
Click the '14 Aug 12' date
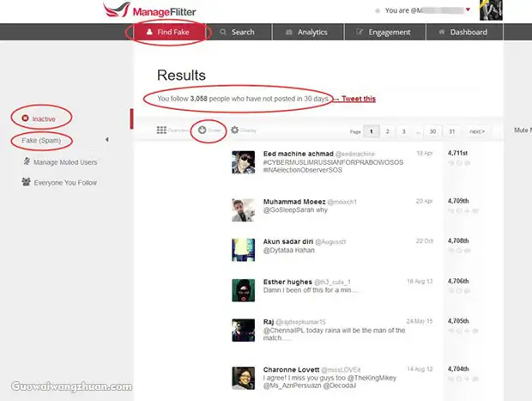coord(420,368)
